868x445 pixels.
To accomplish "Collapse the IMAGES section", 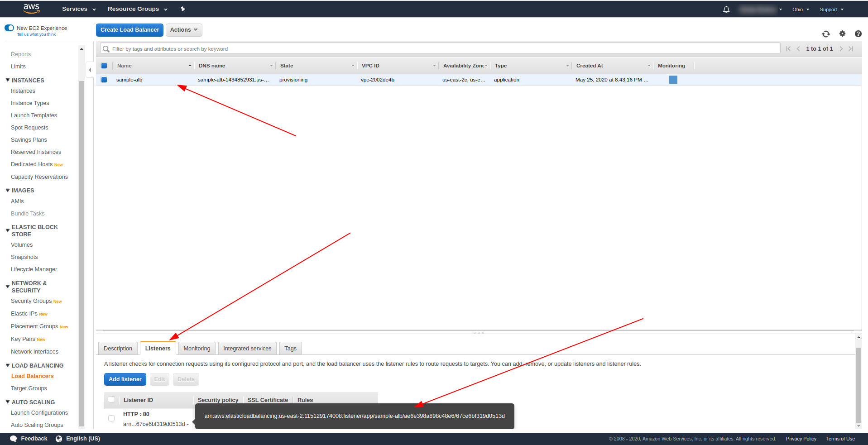I will coord(8,190).
